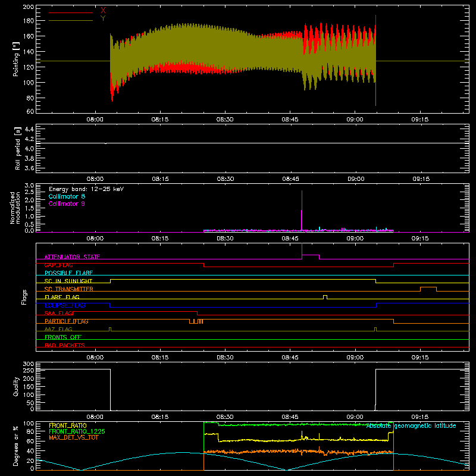Image resolution: width=476 pixels, height=476 pixels.
Task: Click the PARTICLE_FLAG label
Action: click(x=67, y=321)
